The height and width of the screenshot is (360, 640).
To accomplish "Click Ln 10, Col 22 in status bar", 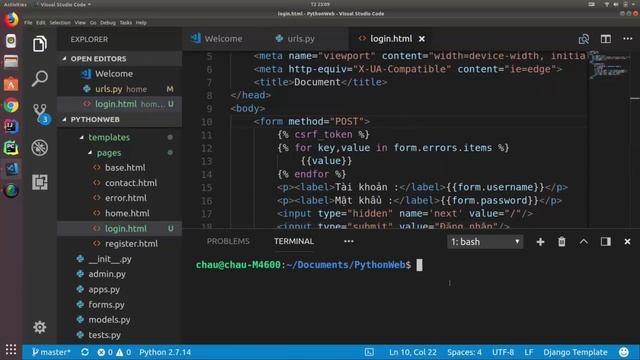I will [413, 352].
